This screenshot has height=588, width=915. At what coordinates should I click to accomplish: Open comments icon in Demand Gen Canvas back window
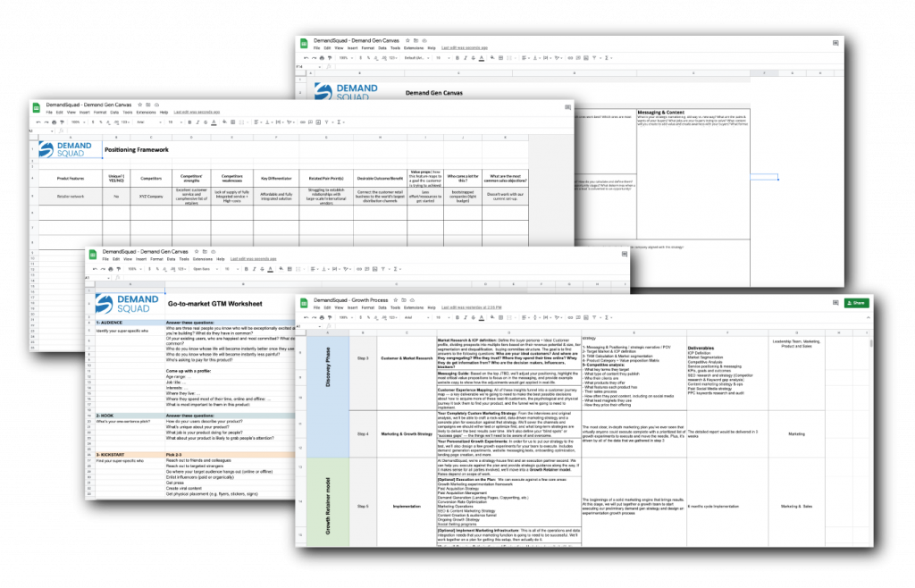[x=835, y=43]
